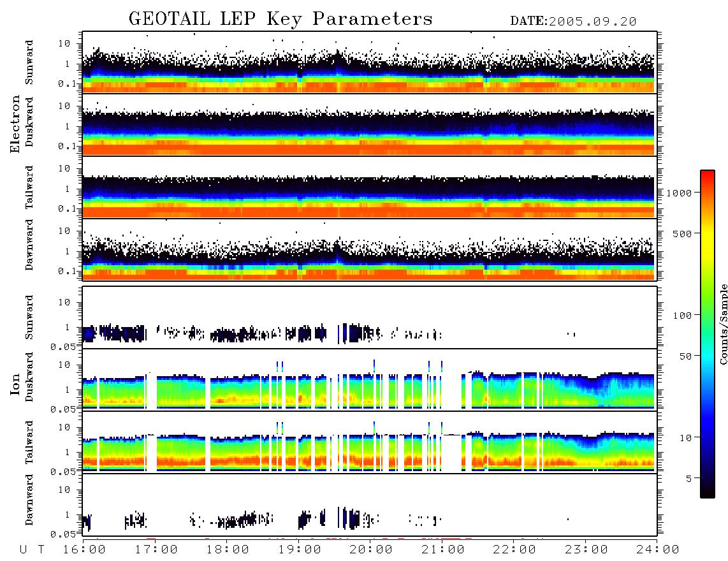Click the "50" color bar tick label
728x561 pixels.
coord(685,356)
